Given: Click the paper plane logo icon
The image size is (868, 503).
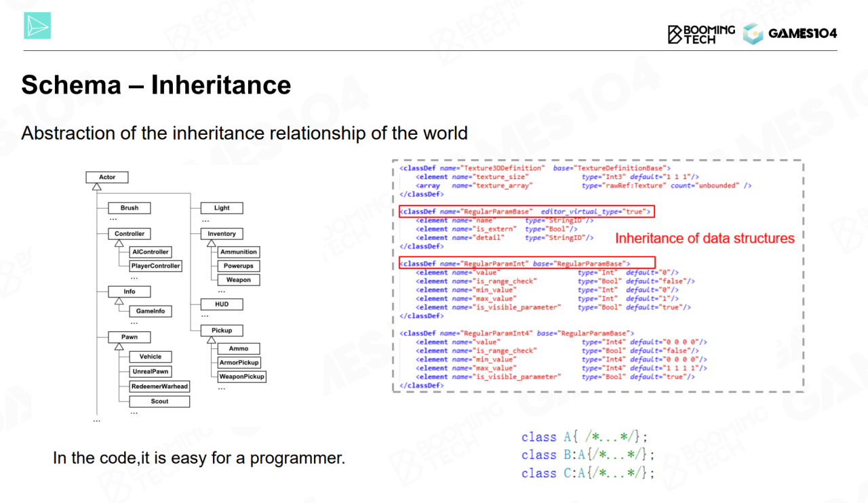Looking at the screenshot, I should (37, 26).
